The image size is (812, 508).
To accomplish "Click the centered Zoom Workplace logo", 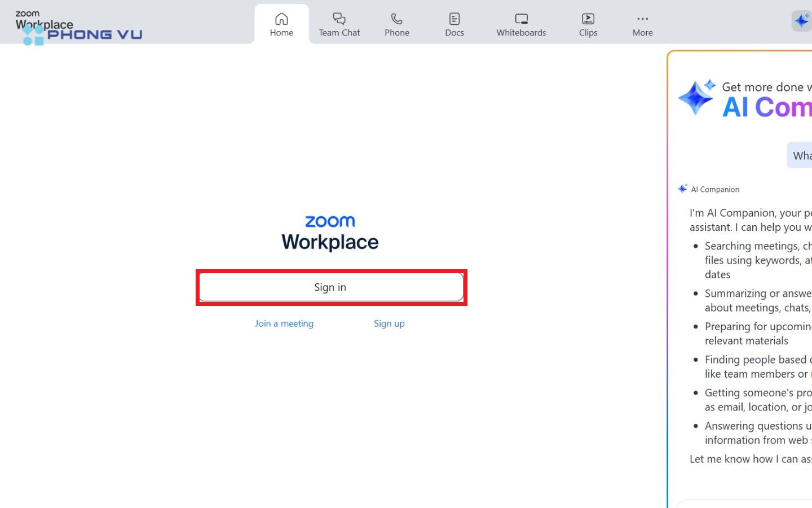I will [330, 233].
